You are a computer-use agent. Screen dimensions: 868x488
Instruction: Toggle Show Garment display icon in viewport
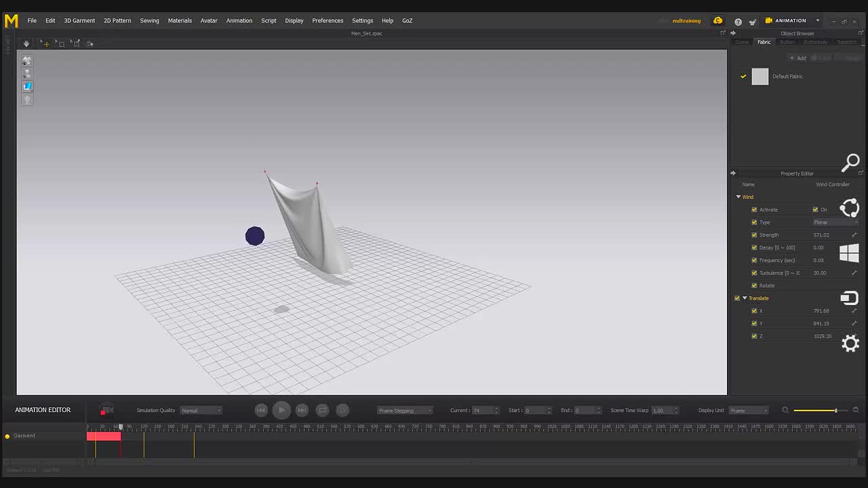pyautogui.click(x=27, y=60)
